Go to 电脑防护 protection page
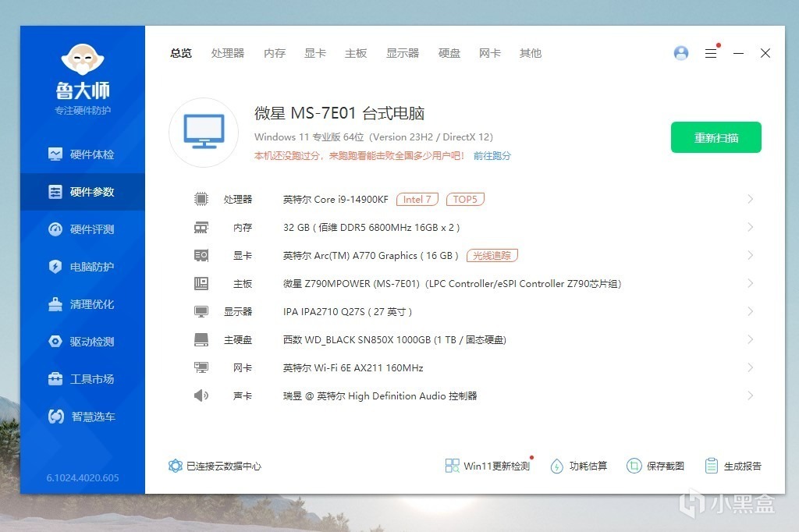The width and height of the screenshot is (799, 532). (81, 267)
